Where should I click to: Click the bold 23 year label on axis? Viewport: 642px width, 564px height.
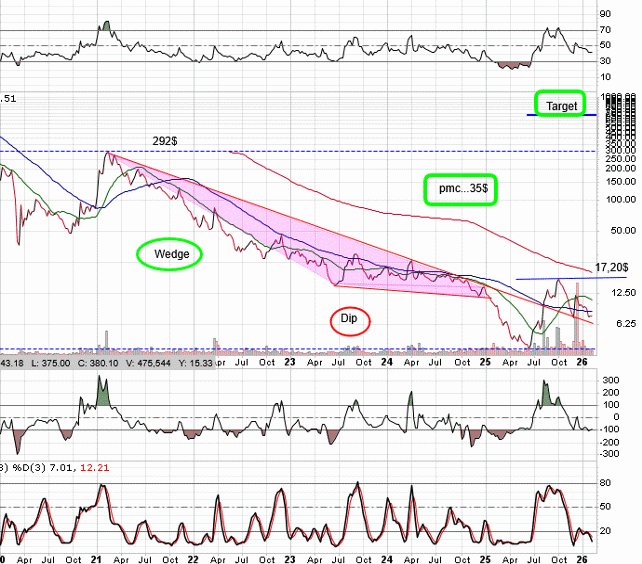[290, 362]
